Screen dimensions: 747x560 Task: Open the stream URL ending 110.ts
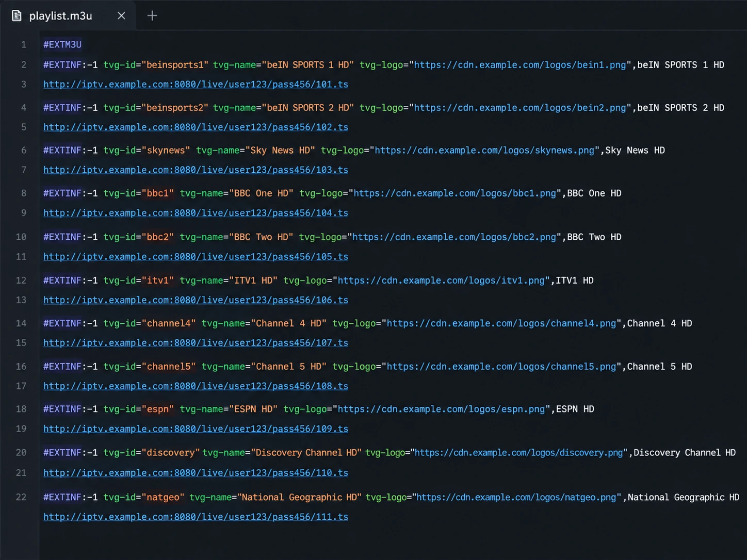click(x=196, y=472)
